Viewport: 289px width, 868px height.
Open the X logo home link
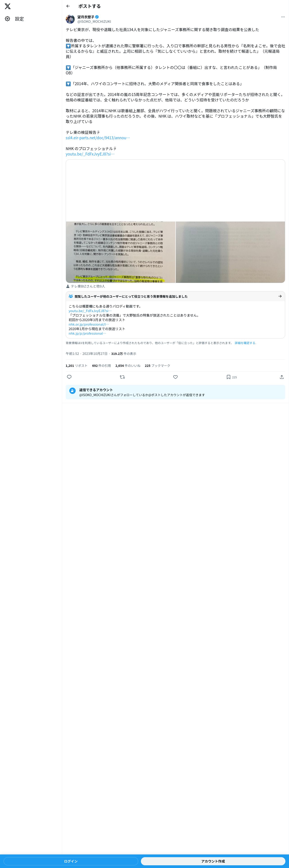click(x=8, y=6)
